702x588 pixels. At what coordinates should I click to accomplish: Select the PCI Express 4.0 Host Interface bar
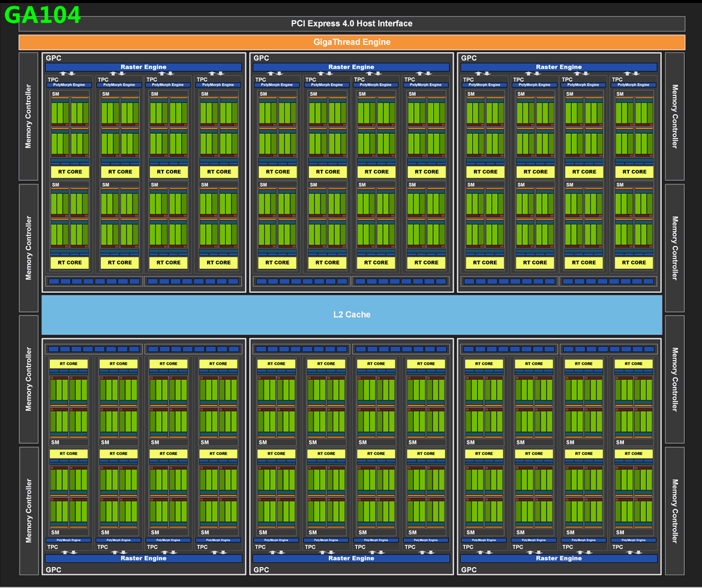point(352,23)
